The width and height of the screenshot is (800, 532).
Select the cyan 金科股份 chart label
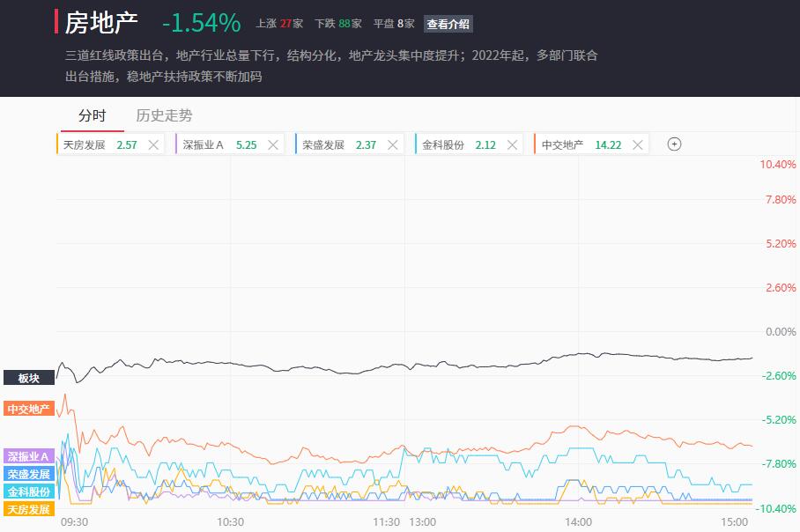[x=29, y=491]
